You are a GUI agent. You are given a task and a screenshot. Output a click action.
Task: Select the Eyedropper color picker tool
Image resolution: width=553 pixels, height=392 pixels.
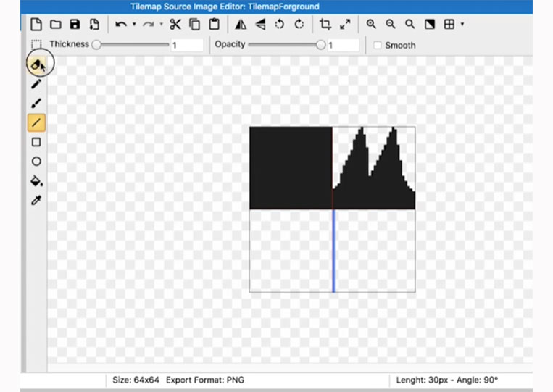click(x=36, y=200)
